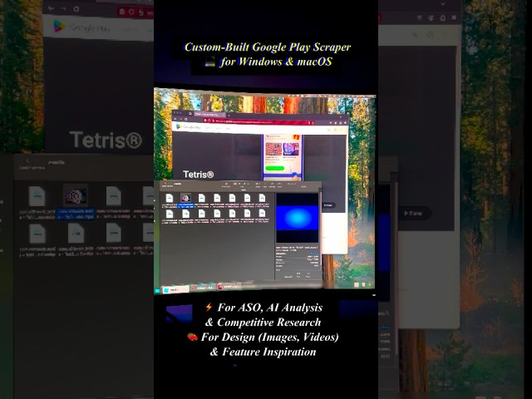
Task: Click the browser back arrow in the center window
Action: (175, 119)
